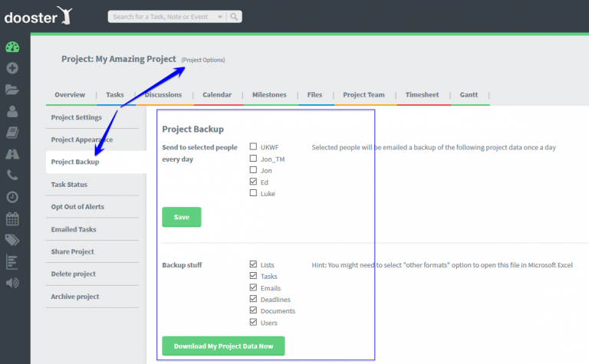Uncheck the Lists backup checkbox
The width and height of the screenshot is (589, 364).
click(253, 264)
